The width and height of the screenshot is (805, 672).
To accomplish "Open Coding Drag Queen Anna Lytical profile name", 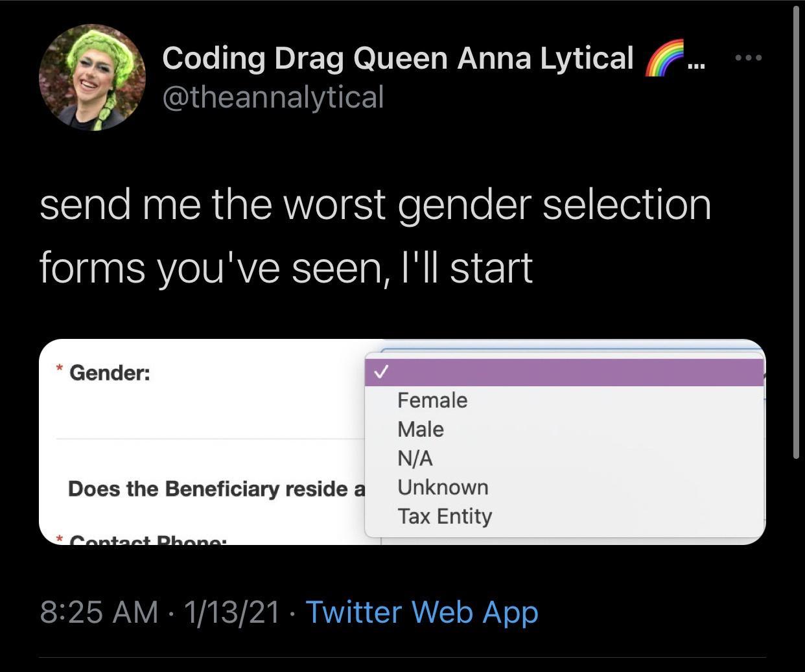I will [397, 58].
